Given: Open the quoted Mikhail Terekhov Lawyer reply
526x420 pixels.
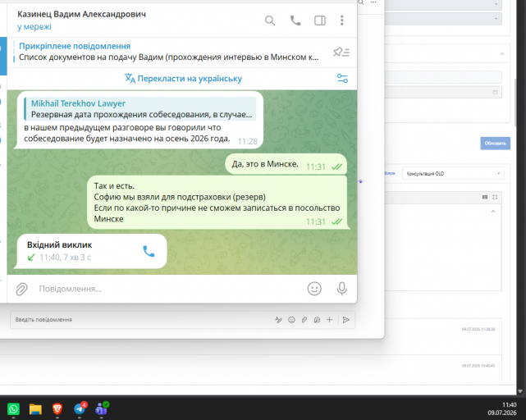Looking at the screenshot, I should pos(140,108).
